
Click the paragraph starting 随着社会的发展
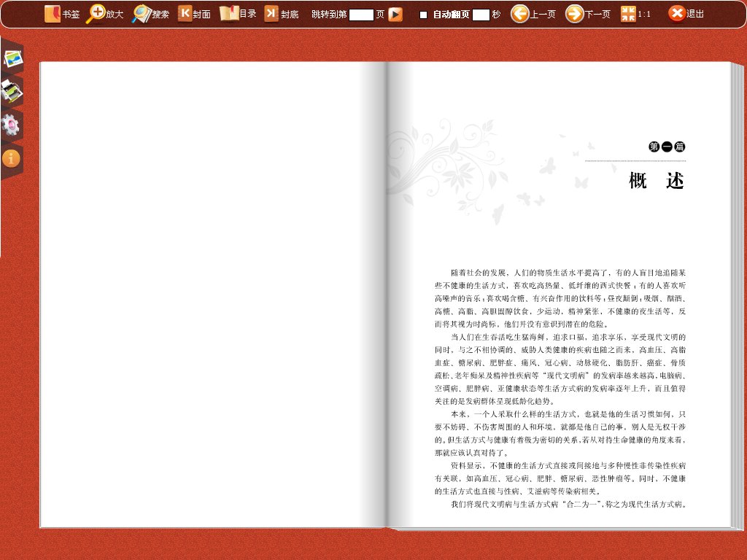(560, 298)
